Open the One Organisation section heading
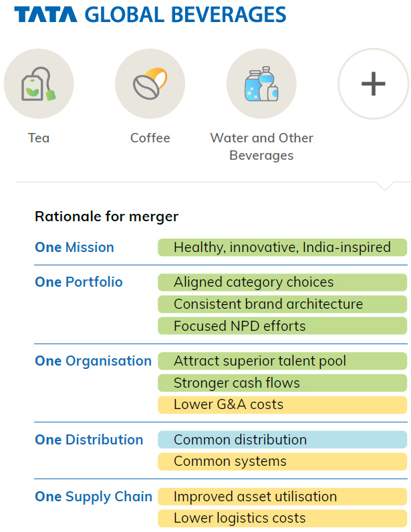 (x=94, y=362)
